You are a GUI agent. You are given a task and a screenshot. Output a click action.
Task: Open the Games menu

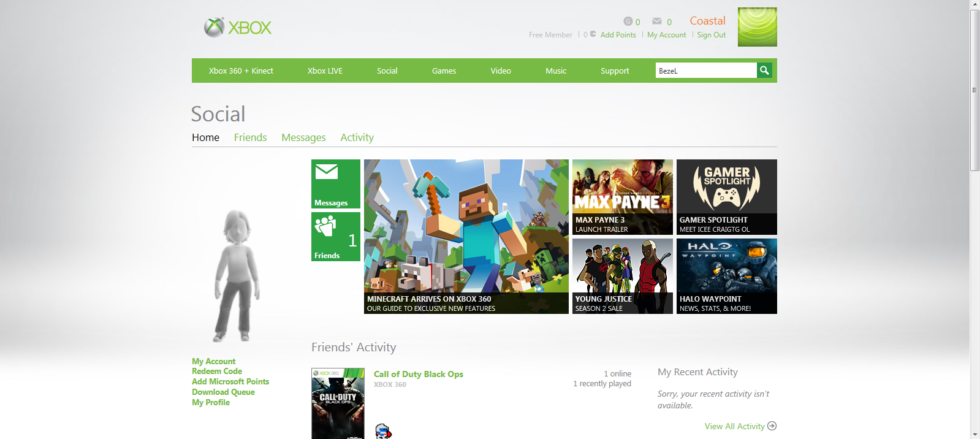click(444, 71)
